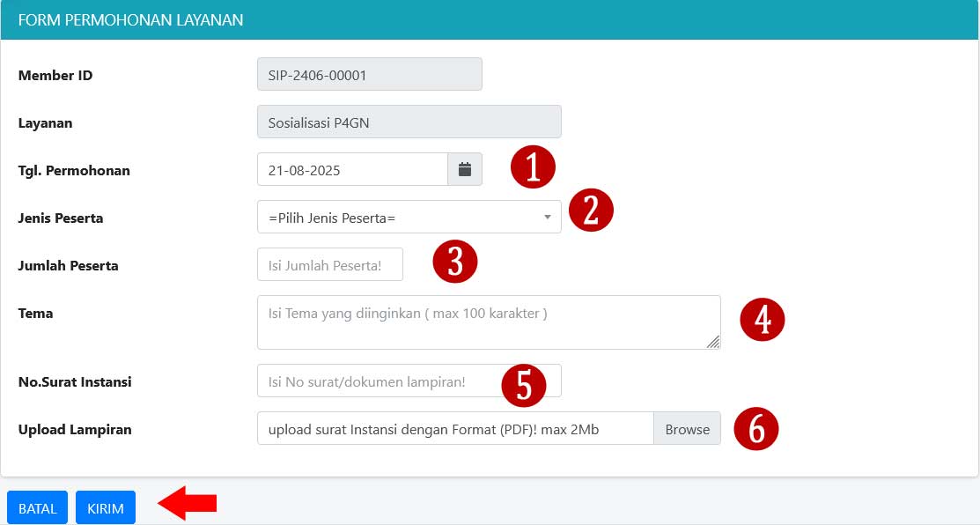Focus the Jumlah Peserta input field
Screen dimensions: 980x525
329,264
